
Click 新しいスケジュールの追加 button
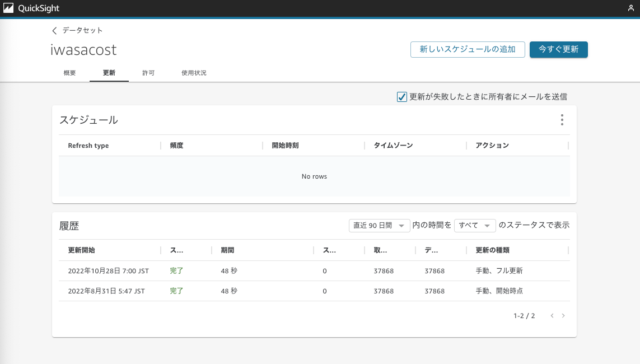point(467,49)
